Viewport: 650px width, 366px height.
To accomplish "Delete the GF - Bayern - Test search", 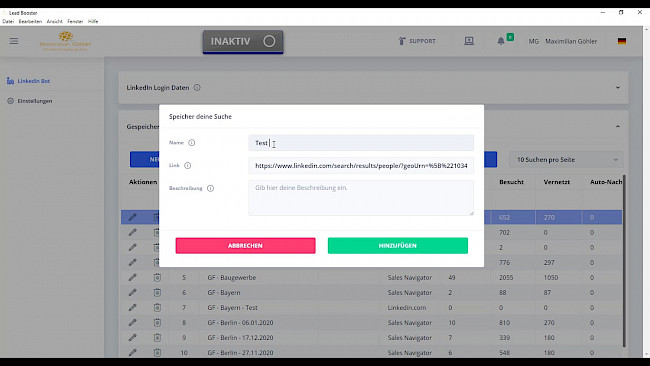I will coord(157,308).
